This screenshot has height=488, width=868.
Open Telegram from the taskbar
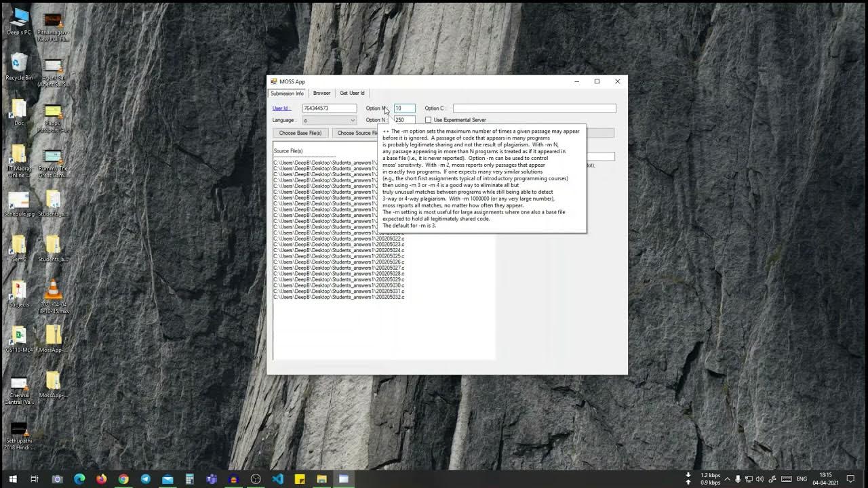(x=145, y=479)
